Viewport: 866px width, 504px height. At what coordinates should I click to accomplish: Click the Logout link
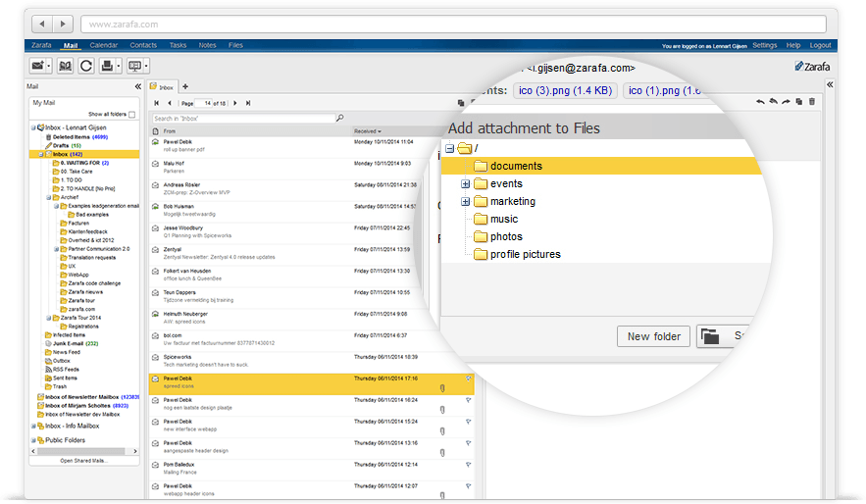point(820,45)
